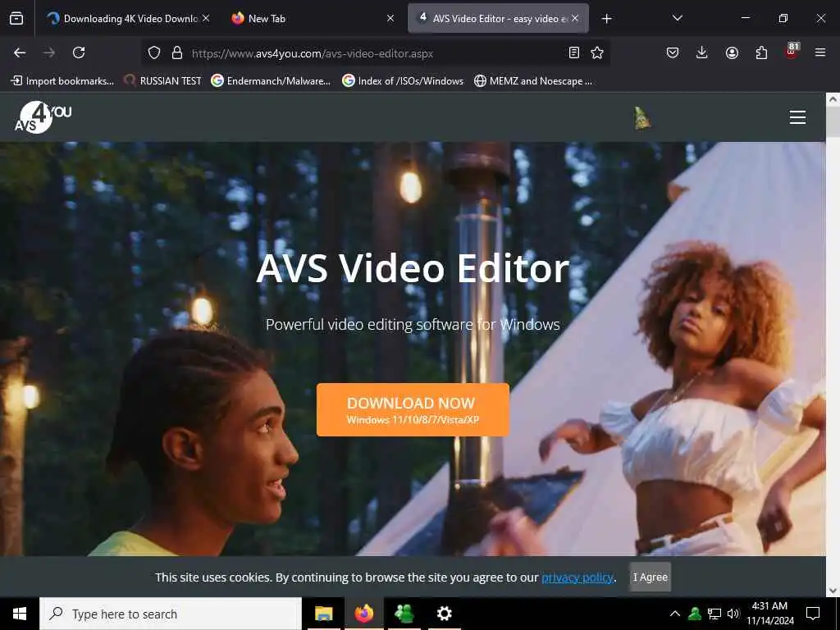The image size is (840, 630).
Task: Open RUSSIAN TEST bookmark
Action: point(163,81)
